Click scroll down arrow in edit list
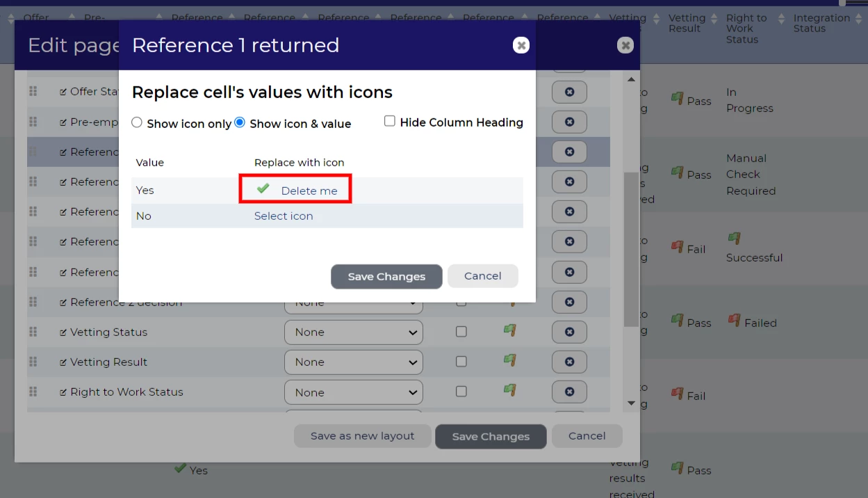The image size is (868, 498). click(631, 403)
